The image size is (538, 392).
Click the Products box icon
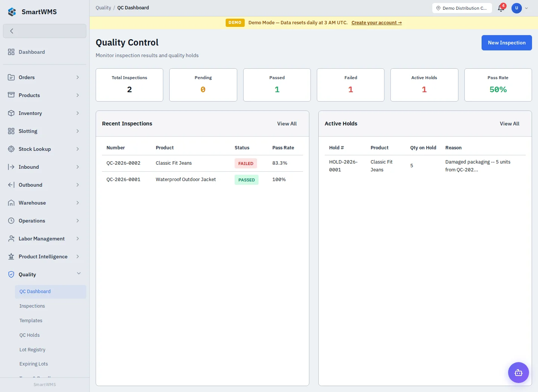11,95
